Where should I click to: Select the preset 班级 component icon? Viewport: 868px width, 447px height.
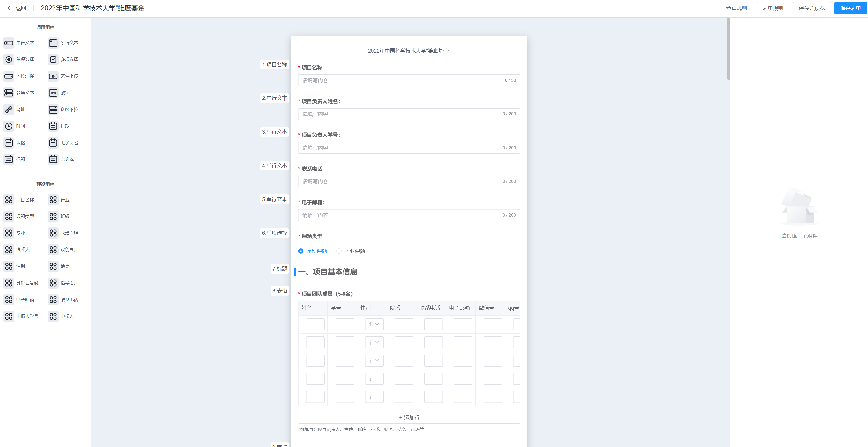coord(53,216)
